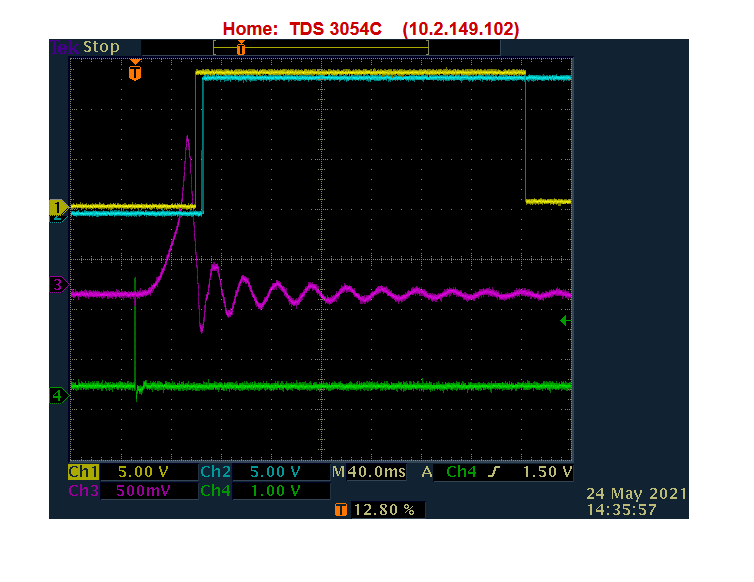Click the Tek logo in corner

click(64, 47)
